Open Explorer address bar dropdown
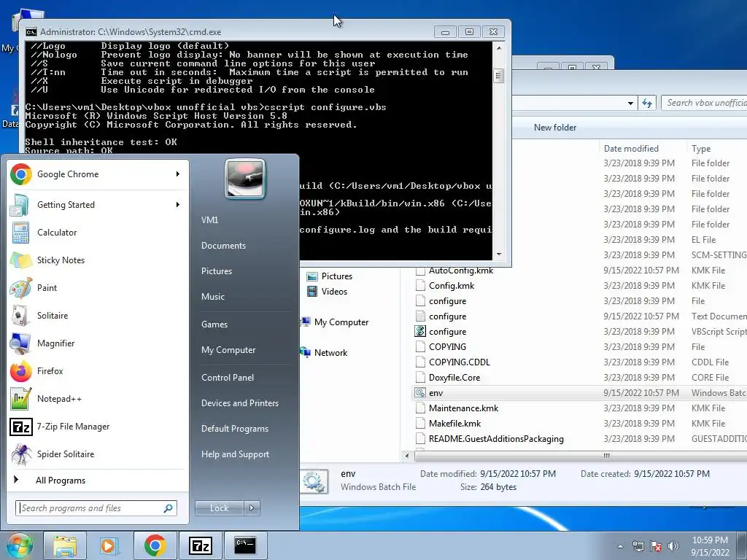This screenshot has height=560, width=747. click(x=630, y=103)
